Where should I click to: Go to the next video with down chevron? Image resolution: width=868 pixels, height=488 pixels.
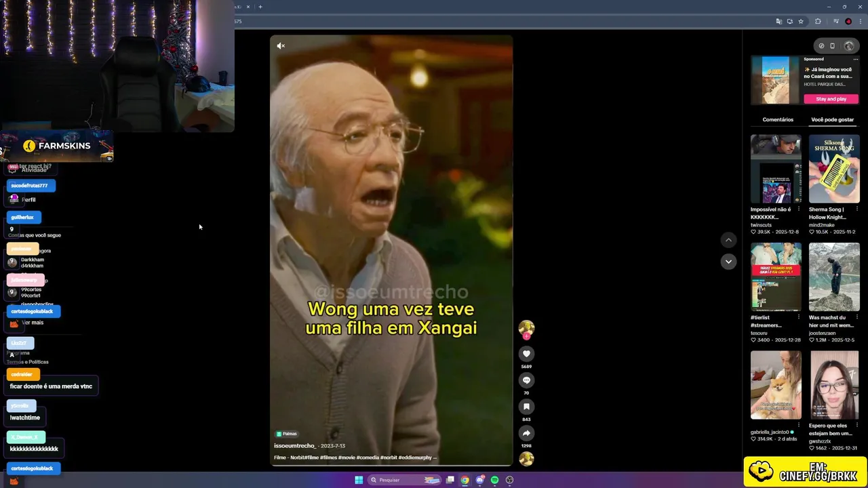point(728,262)
